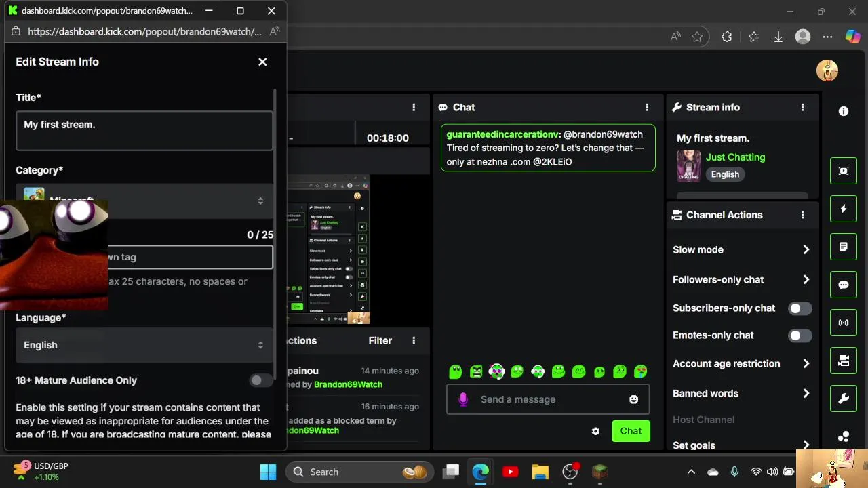Click the stream preview thumbnail
This screenshot has height=488, width=868.
pos(328,249)
